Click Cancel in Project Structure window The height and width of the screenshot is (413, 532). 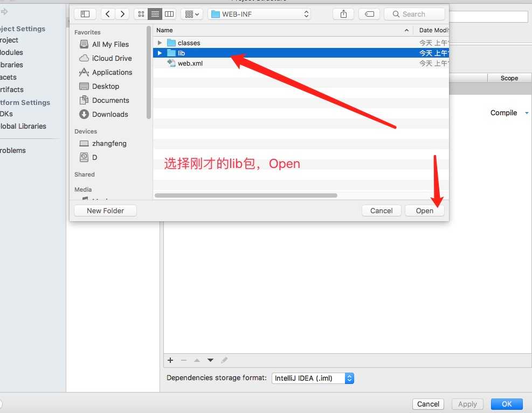pyautogui.click(x=428, y=404)
